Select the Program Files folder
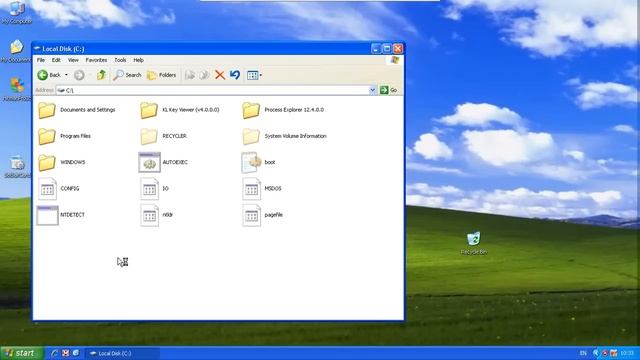The height and width of the screenshot is (360, 640). pyautogui.click(x=64, y=136)
